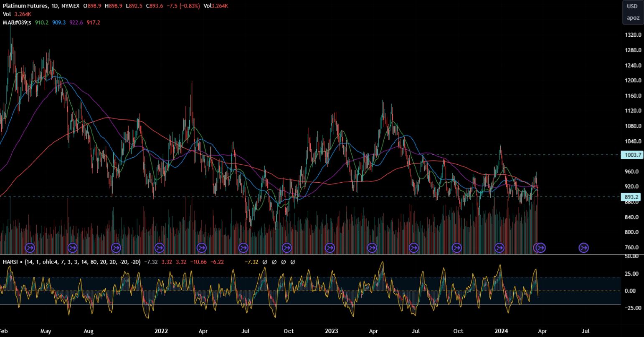Image resolution: width=644 pixels, height=337 pixels.
Task: Click the Aug label on the time axis
Action: coord(89,331)
